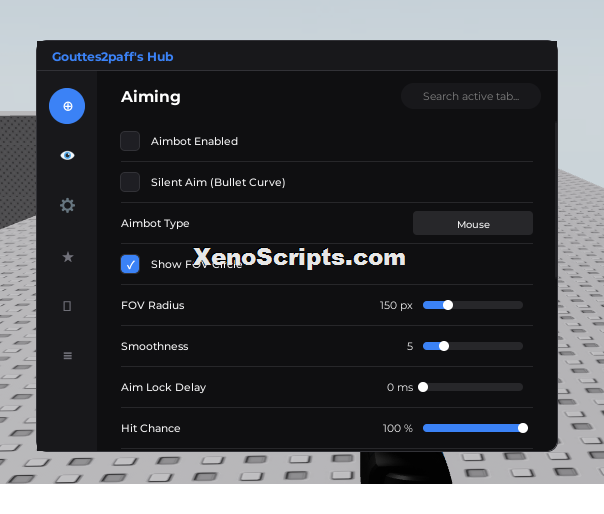This screenshot has width=604, height=514.
Task: Click the Hit Chance label
Action: (x=151, y=428)
